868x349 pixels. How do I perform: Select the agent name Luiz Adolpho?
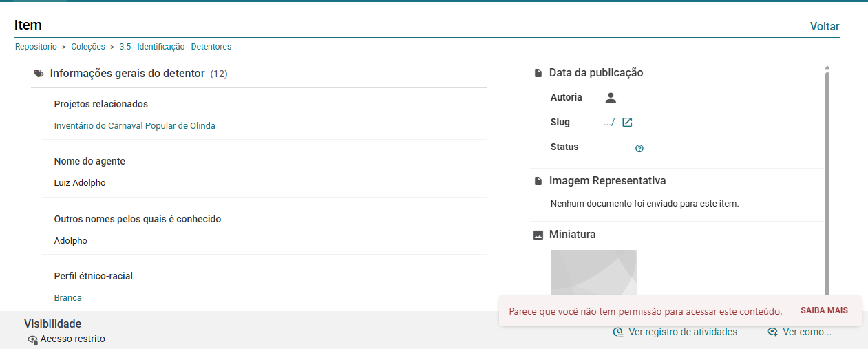80,183
